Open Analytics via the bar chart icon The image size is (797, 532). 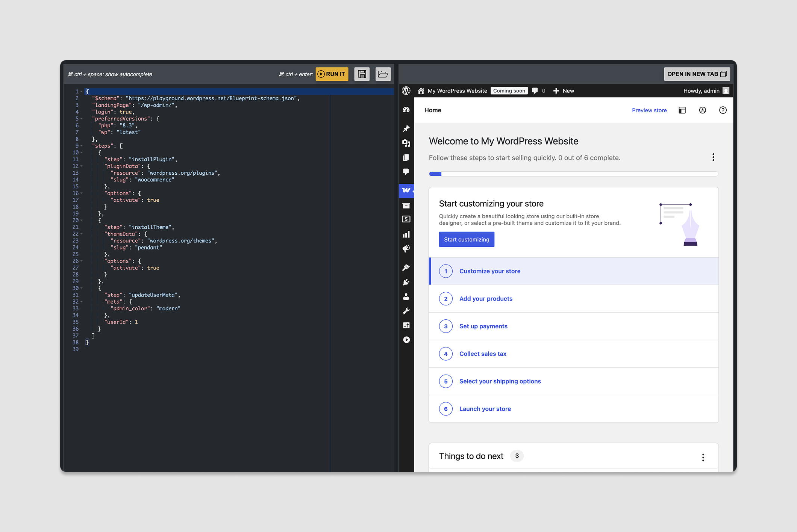406,234
